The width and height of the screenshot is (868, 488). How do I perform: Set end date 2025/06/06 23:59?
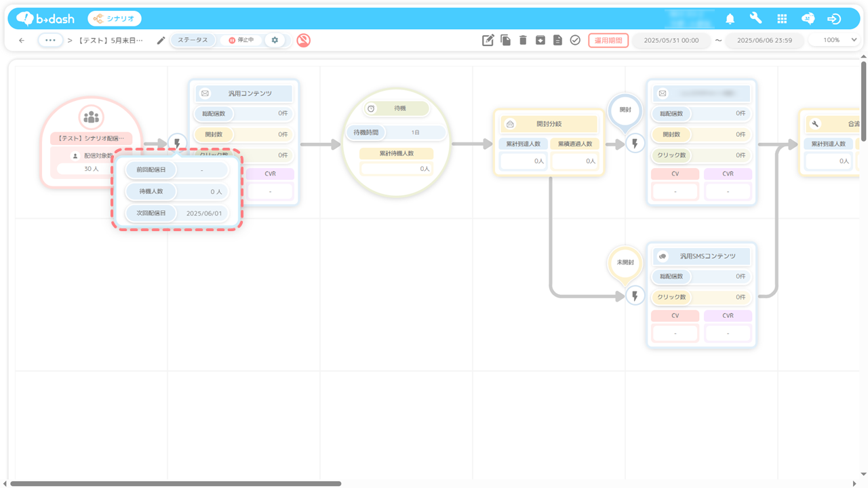point(764,41)
